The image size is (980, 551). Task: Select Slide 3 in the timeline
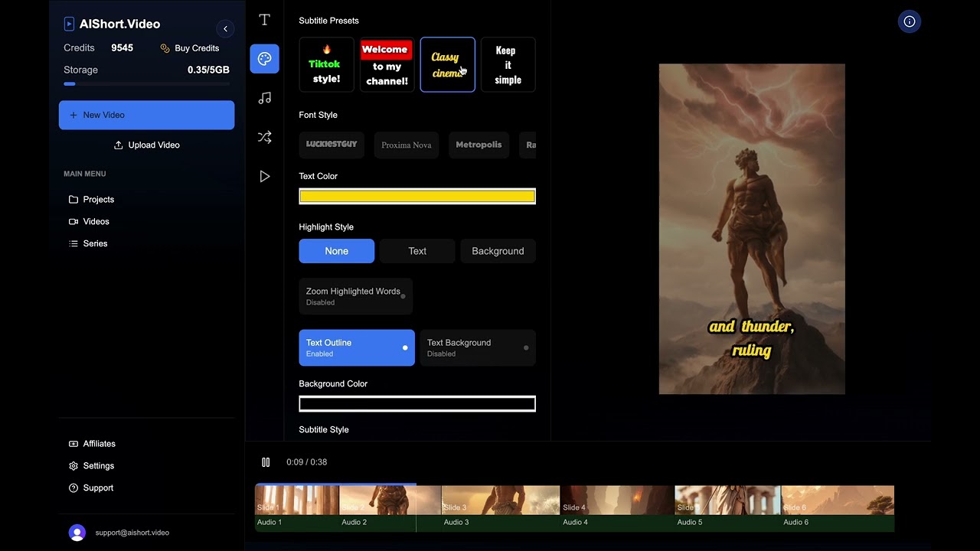click(x=501, y=500)
